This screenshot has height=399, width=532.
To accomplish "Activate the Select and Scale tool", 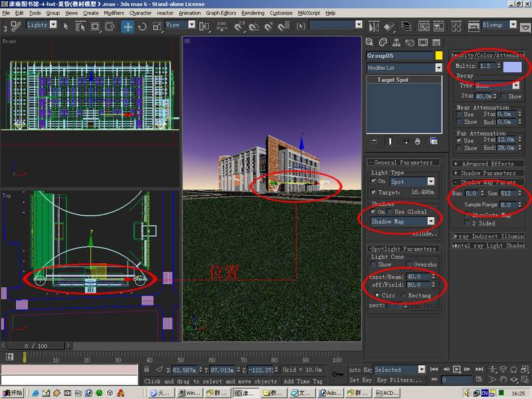I will coord(157,27).
